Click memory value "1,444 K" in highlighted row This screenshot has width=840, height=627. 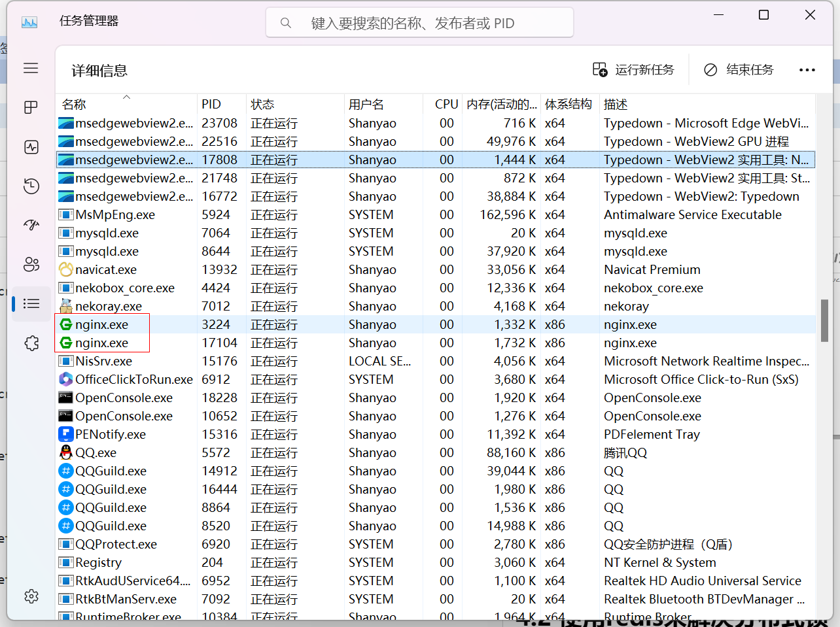(x=516, y=160)
